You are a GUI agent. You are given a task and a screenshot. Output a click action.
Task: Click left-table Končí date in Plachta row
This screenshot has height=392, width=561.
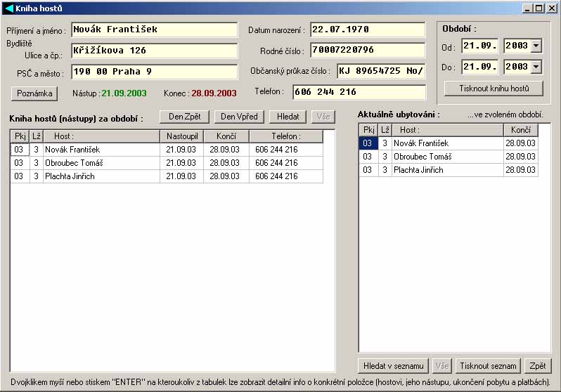[225, 176]
